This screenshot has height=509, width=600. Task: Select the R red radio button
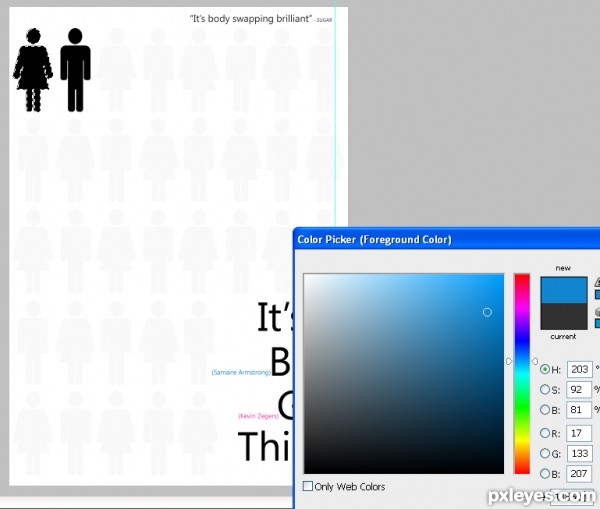tap(545, 433)
